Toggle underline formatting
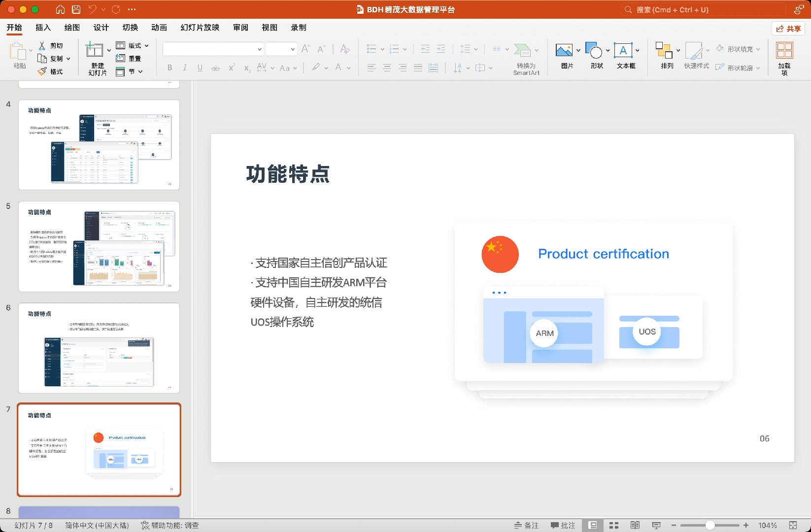 pos(200,67)
